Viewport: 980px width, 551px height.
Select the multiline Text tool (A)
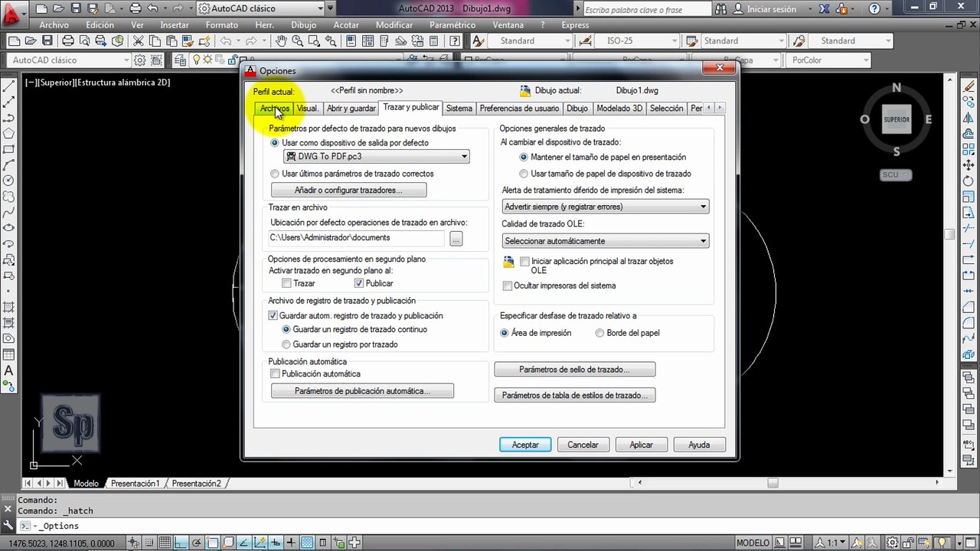9,371
